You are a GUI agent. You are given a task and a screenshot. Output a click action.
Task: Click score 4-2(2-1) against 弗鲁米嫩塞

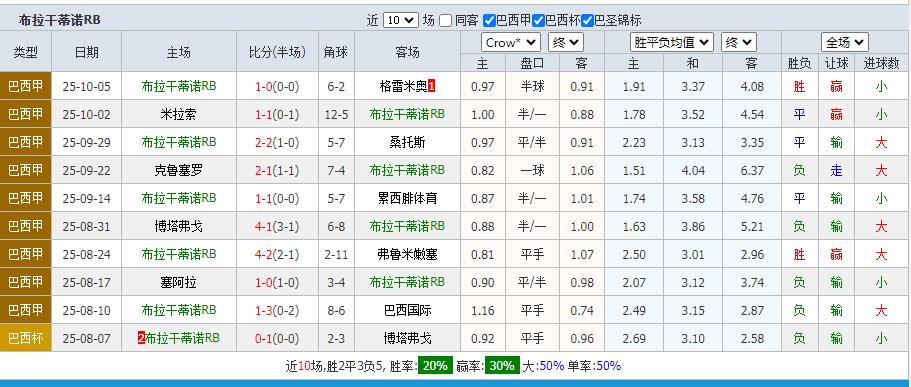pyautogui.click(x=277, y=254)
